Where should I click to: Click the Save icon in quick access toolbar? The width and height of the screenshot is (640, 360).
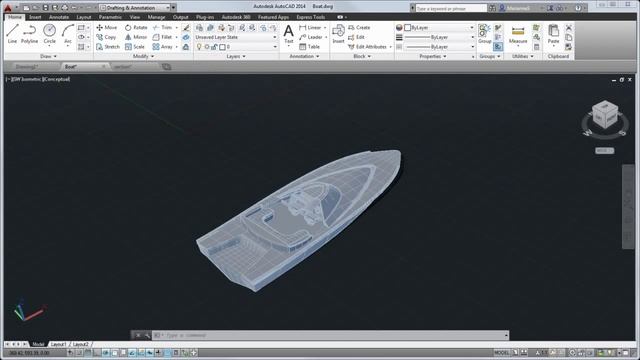[45, 8]
